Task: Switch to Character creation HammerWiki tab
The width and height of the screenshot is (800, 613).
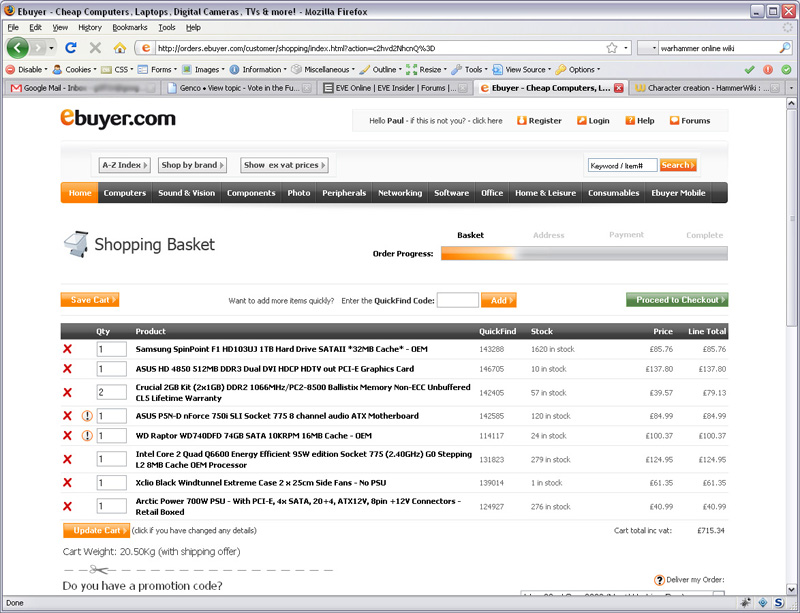Action: pos(707,88)
